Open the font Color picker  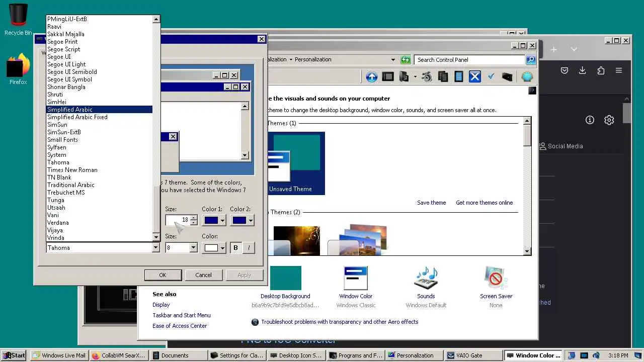214,248
